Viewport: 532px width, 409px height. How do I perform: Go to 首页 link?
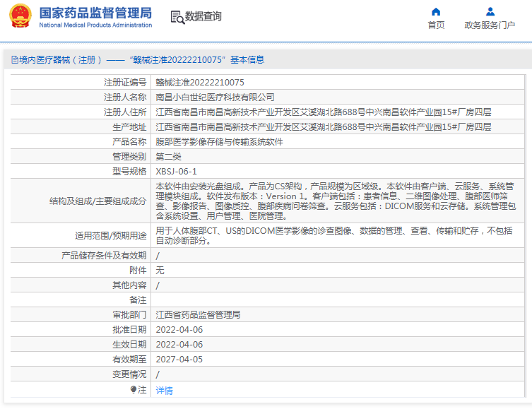[x=436, y=25]
